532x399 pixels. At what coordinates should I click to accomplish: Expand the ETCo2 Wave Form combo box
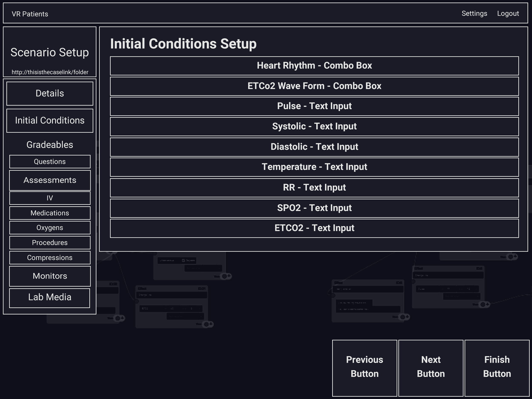pyautogui.click(x=314, y=86)
